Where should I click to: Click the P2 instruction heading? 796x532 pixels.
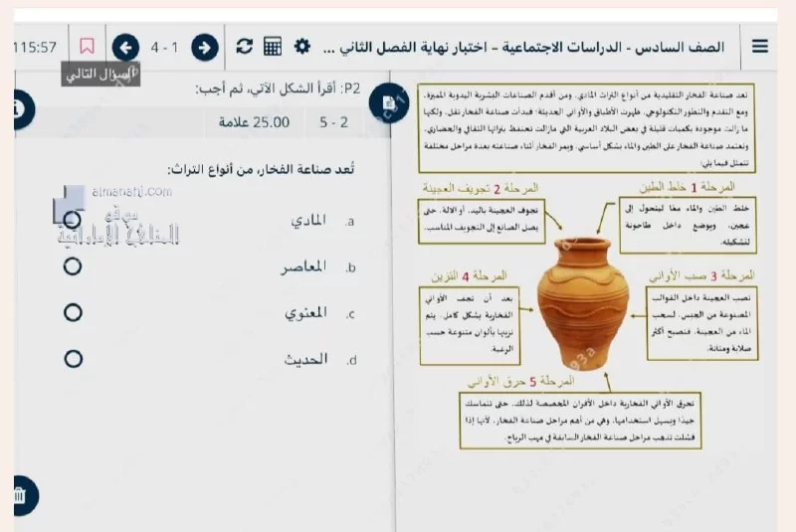tap(279, 89)
